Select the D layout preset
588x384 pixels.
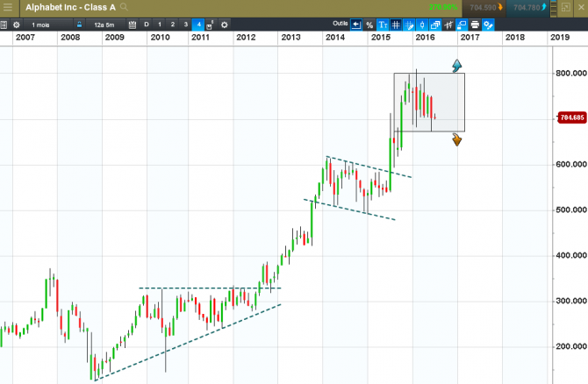147,25
